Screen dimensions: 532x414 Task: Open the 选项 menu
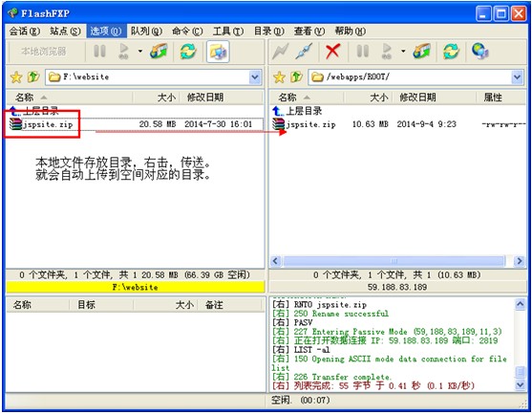pyautogui.click(x=106, y=32)
